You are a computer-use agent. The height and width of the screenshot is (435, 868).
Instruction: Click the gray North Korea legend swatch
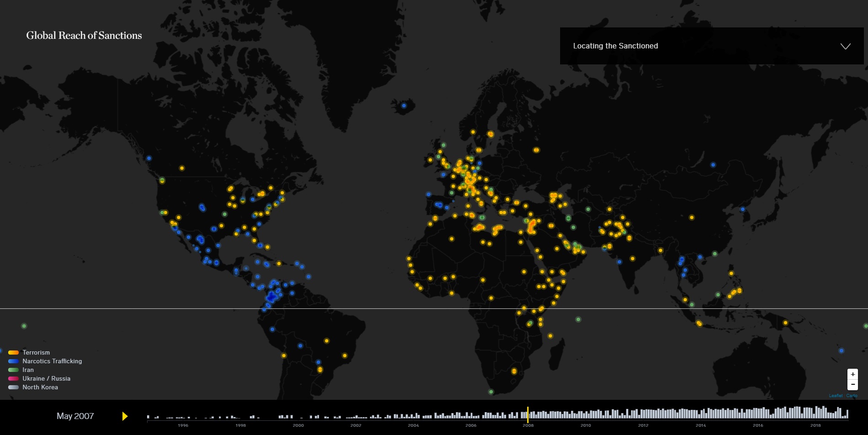13,387
